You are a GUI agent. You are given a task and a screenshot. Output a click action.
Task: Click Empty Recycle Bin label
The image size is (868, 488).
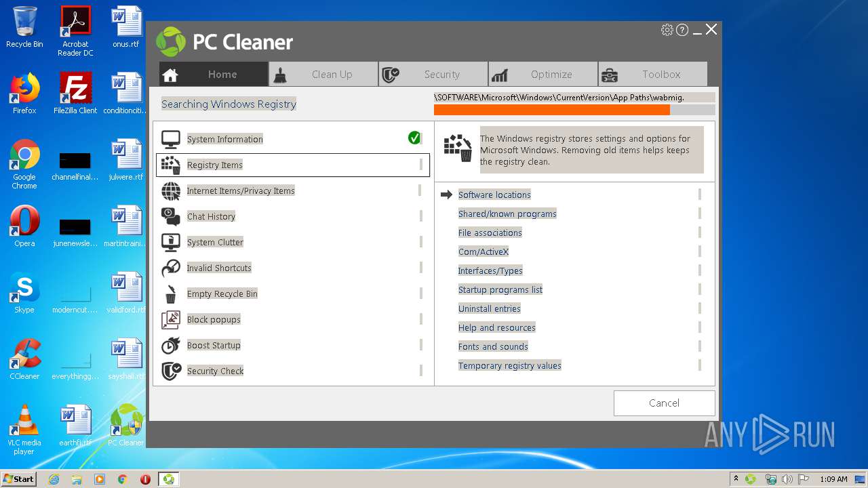pos(222,293)
